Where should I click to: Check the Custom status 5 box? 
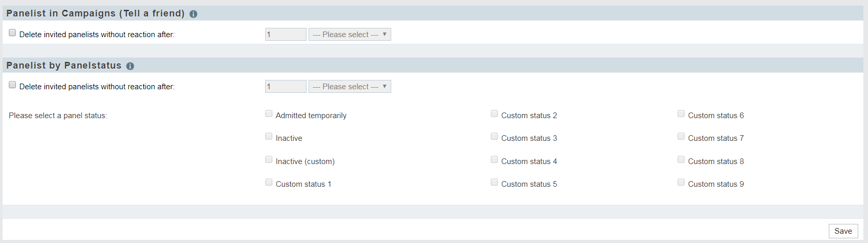point(494,182)
